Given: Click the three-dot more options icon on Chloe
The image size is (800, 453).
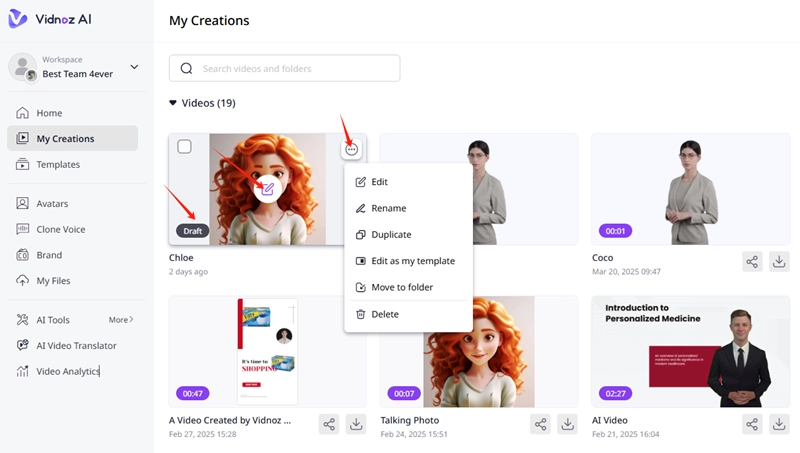Looking at the screenshot, I should point(351,149).
